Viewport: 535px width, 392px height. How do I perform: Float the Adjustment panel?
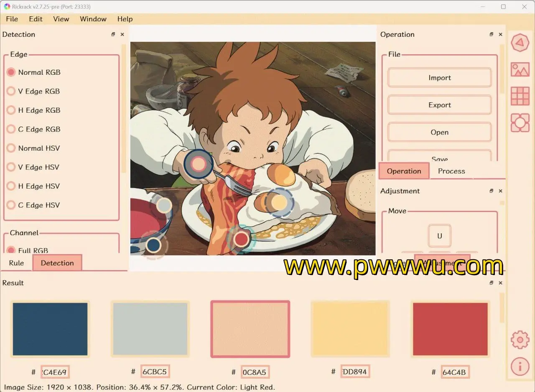492,191
